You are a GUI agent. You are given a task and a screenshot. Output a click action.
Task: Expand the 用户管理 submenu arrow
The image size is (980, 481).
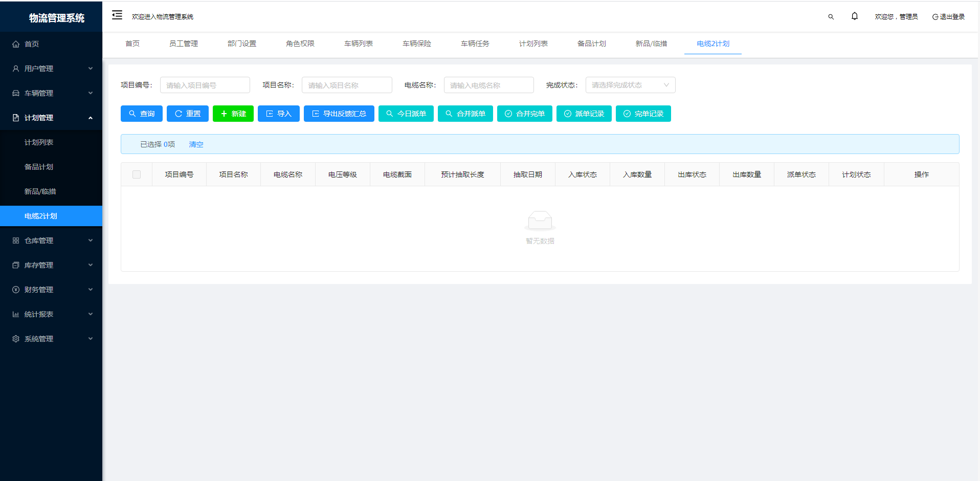point(91,69)
